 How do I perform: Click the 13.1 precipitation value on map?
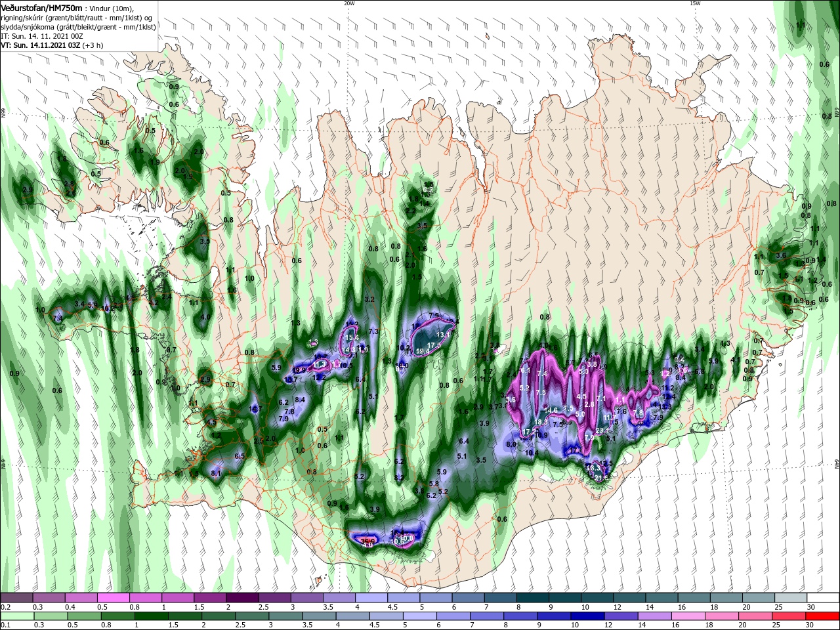click(444, 335)
